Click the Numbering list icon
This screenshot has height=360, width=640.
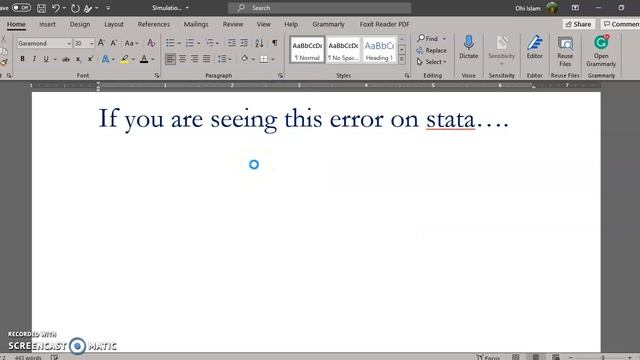tap(190, 42)
